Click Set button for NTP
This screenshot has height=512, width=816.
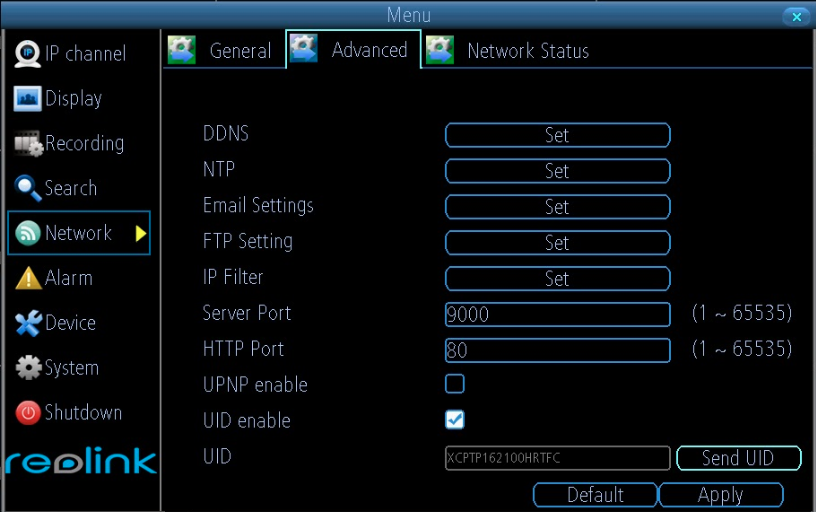(557, 171)
